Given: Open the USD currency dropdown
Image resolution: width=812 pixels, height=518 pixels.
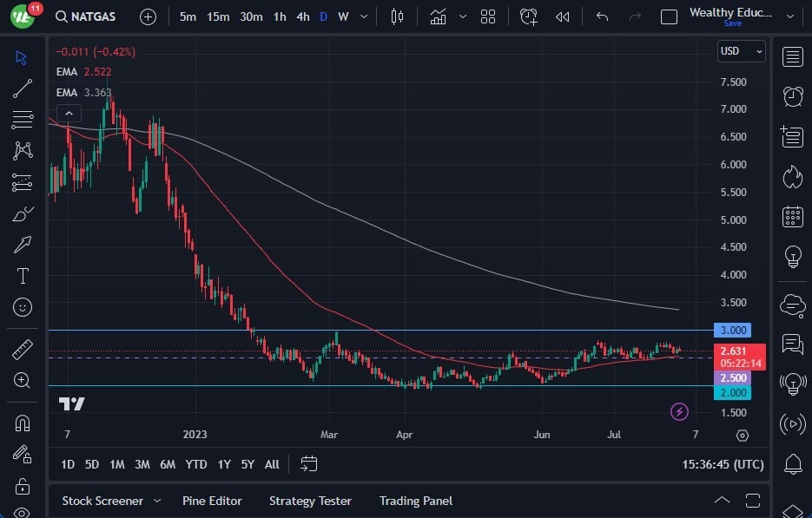Looking at the screenshot, I should tap(742, 51).
